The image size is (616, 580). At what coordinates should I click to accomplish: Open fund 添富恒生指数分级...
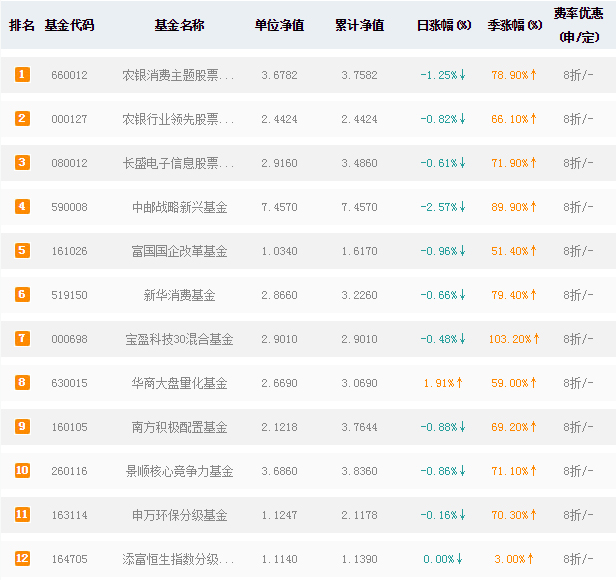[x=178, y=559]
